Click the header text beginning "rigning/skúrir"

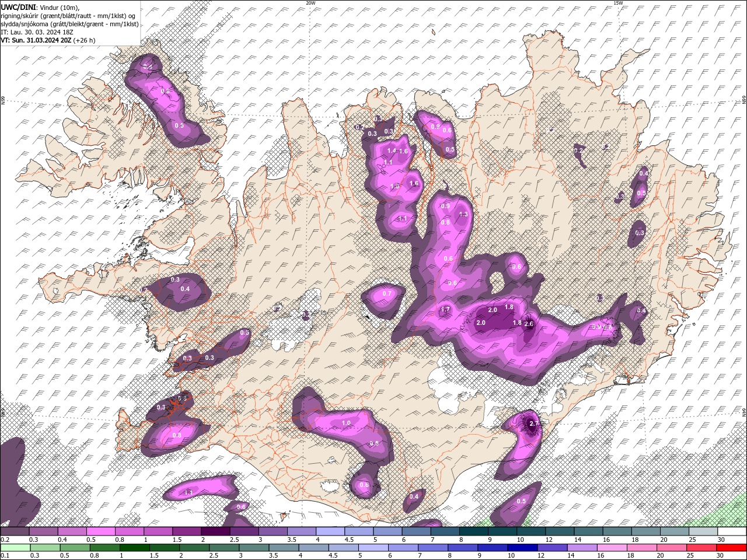[x=67, y=16]
